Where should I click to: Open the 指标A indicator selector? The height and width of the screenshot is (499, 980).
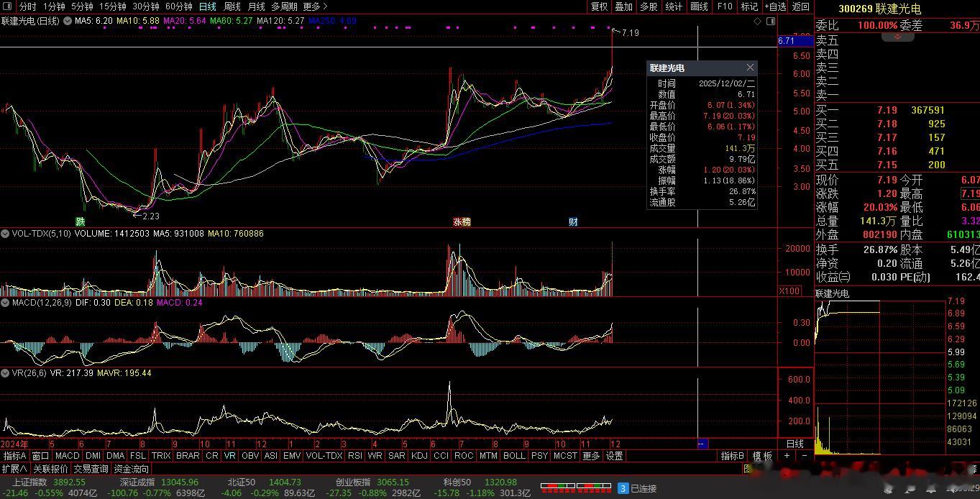[x=14, y=456]
